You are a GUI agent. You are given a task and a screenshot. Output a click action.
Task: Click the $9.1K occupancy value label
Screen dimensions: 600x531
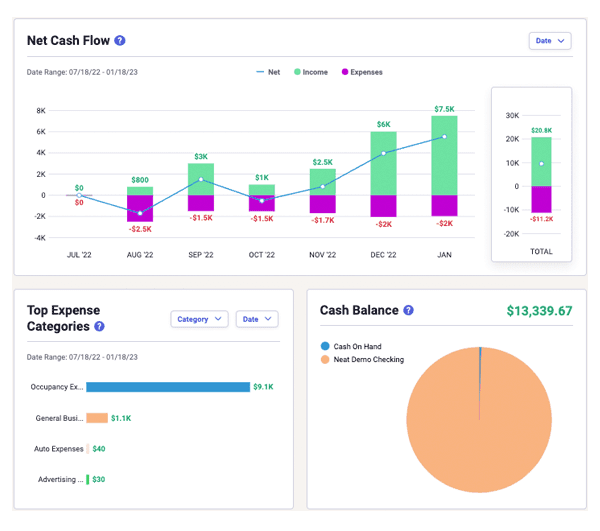[x=263, y=387]
